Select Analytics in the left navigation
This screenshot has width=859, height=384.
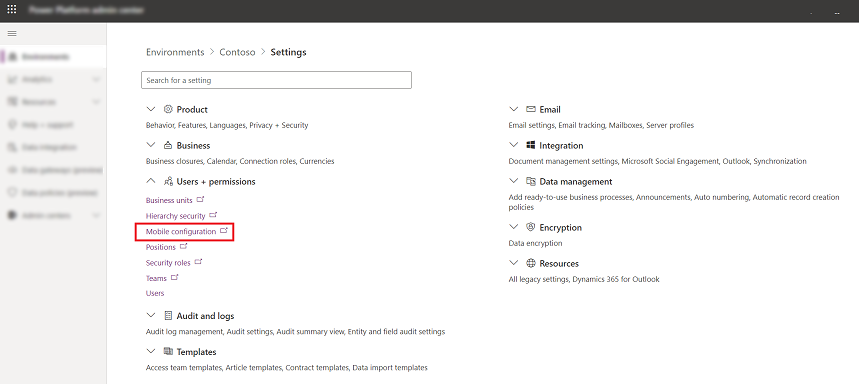[x=53, y=79]
